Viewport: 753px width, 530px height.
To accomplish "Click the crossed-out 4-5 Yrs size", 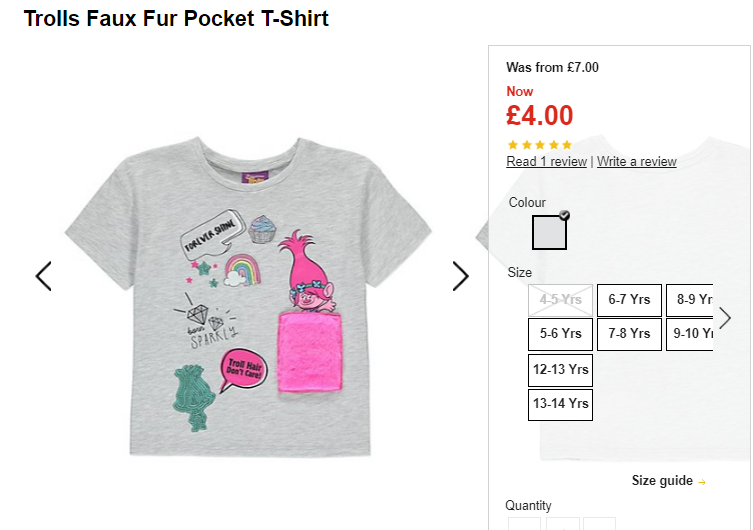I will pyautogui.click(x=560, y=300).
